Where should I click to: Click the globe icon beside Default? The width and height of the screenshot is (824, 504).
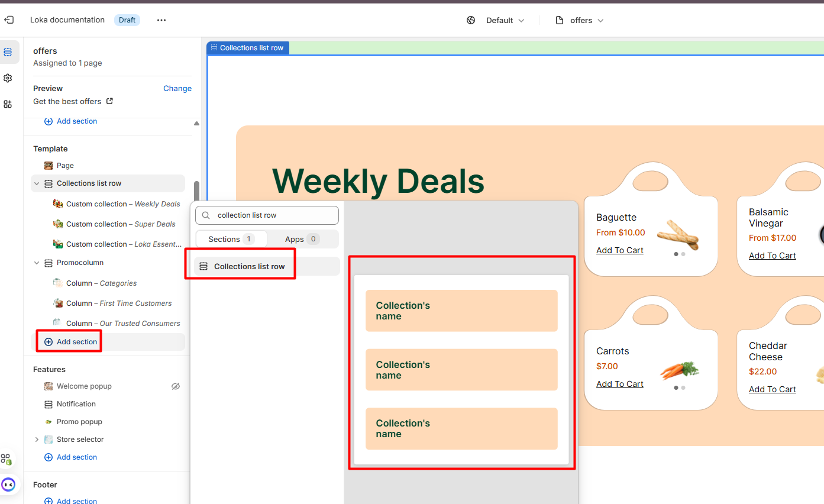click(471, 20)
